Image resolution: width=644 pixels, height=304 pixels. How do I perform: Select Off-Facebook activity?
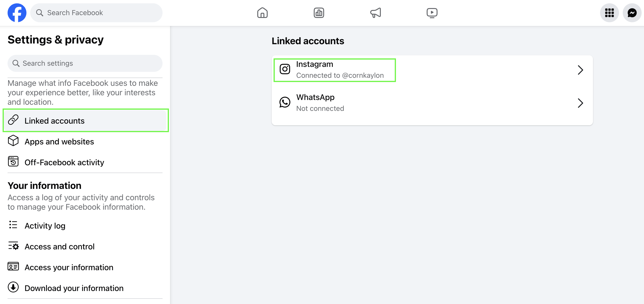tap(64, 162)
